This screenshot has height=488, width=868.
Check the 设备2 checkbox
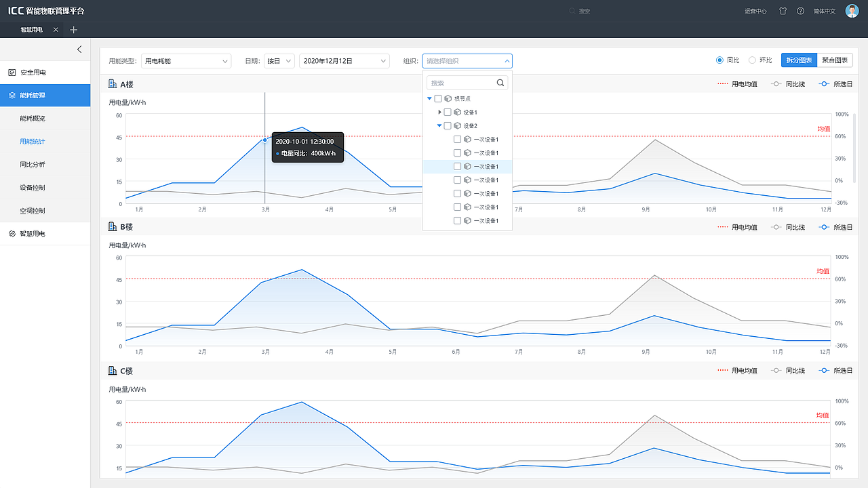pos(448,126)
